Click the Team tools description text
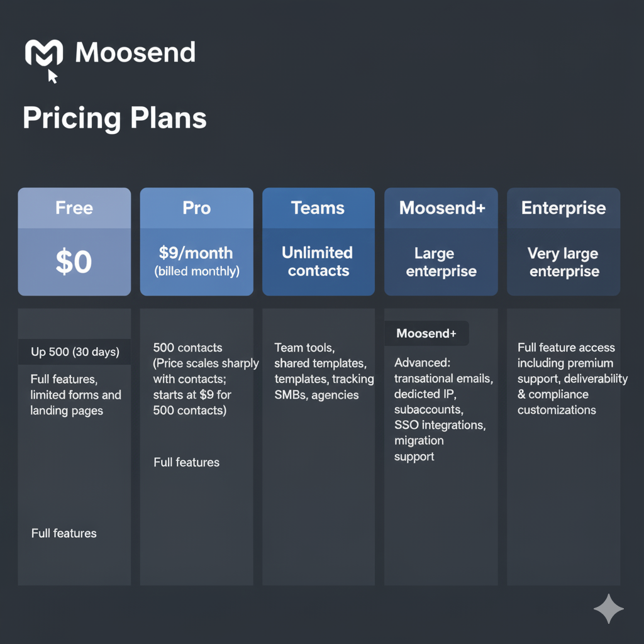 (324, 371)
